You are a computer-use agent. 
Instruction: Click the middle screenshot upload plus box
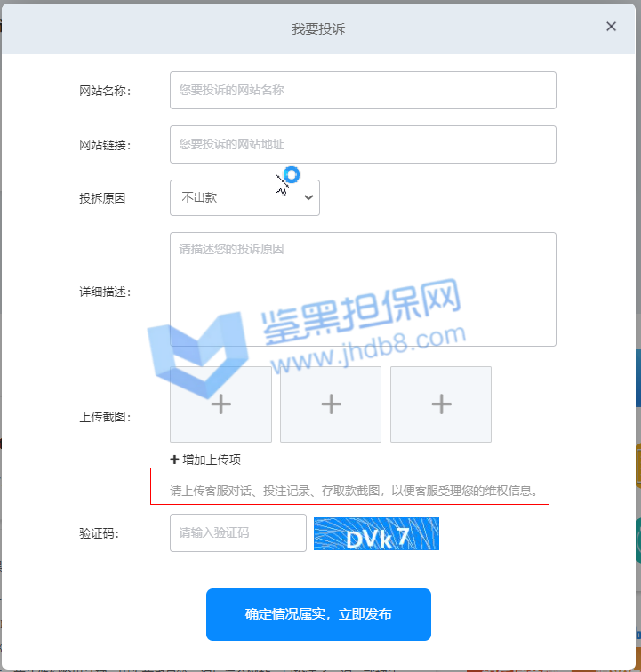(331, 404)
